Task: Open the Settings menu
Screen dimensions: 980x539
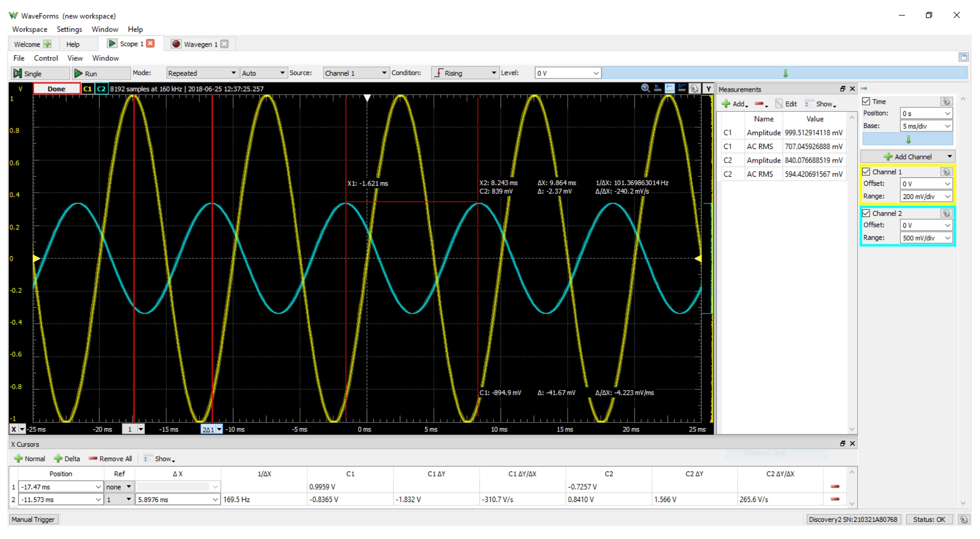Action: (x=69, y=29)
